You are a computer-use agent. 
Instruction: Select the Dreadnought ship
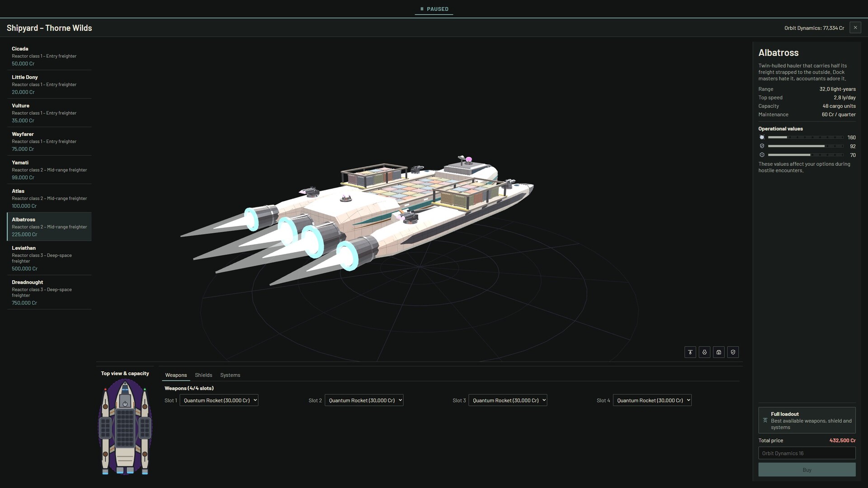coord(49,292)
